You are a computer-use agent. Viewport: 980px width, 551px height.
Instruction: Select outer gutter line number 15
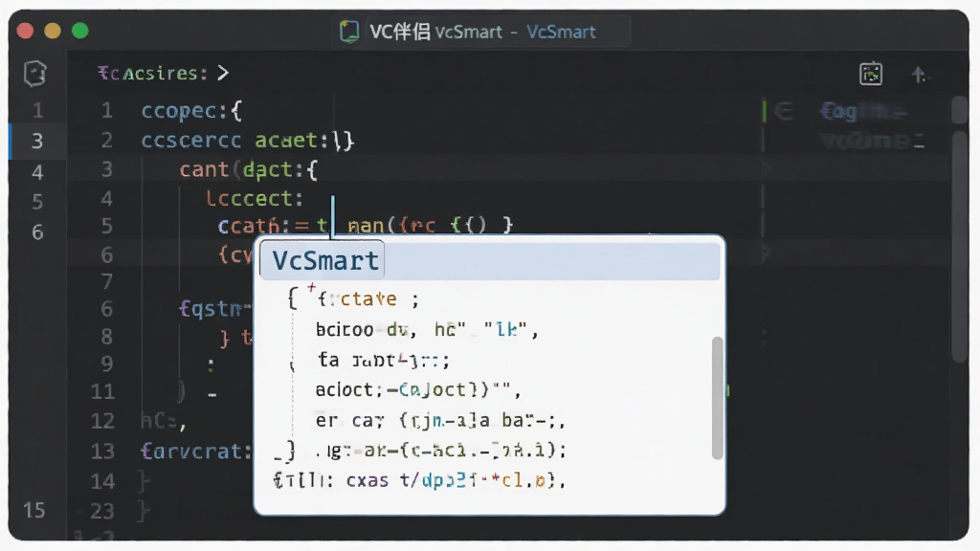pos(34,511)
